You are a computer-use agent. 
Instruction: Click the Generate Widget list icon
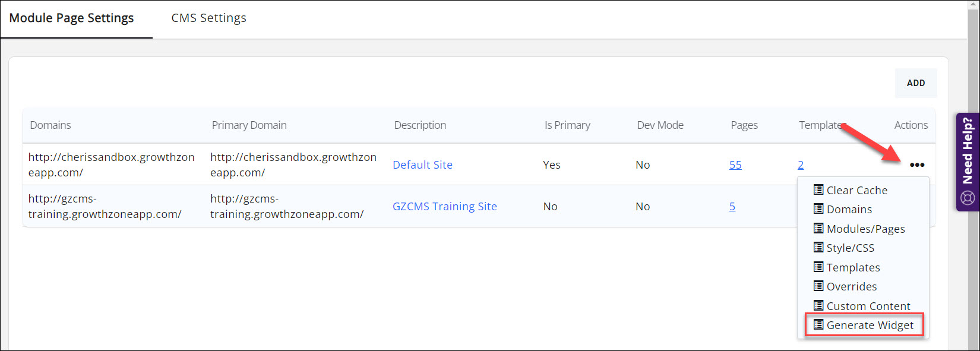[818, 325]
